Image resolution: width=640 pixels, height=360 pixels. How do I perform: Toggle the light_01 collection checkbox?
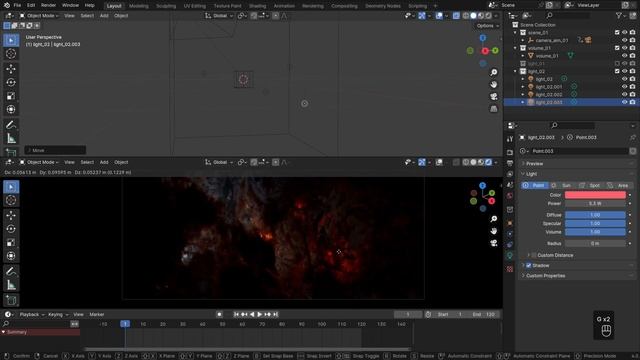[617, 63]
